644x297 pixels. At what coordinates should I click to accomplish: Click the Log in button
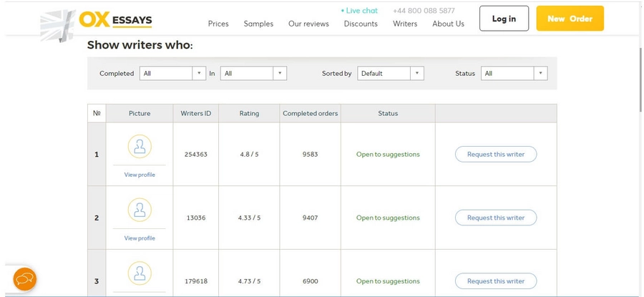coord(504,19)
